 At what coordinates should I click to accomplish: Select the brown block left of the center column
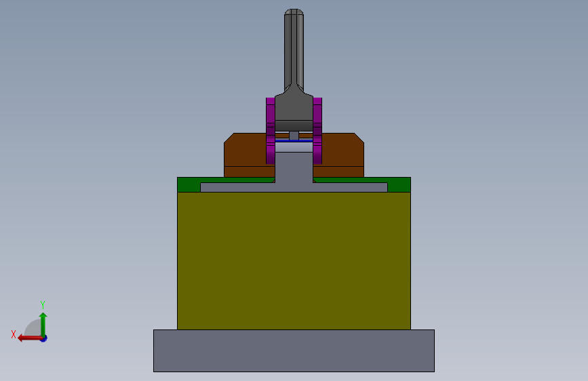pyautogui.click(x=250, y=155)
